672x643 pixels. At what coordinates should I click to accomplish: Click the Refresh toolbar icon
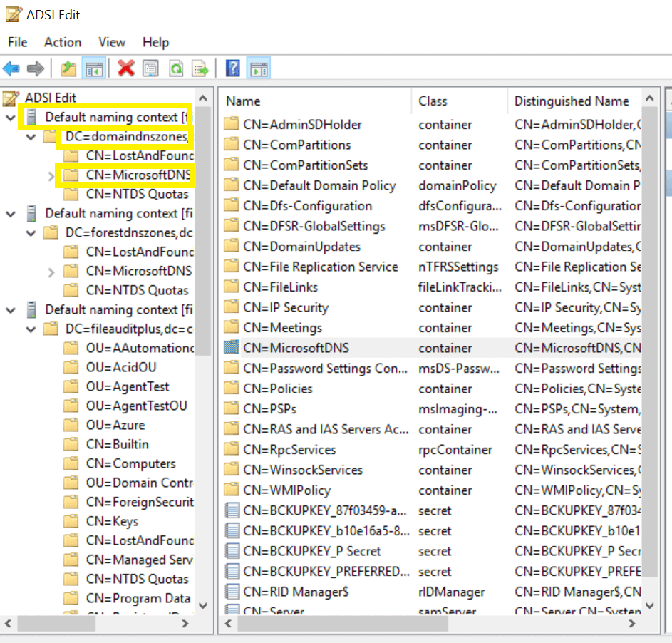click(176, 68)
